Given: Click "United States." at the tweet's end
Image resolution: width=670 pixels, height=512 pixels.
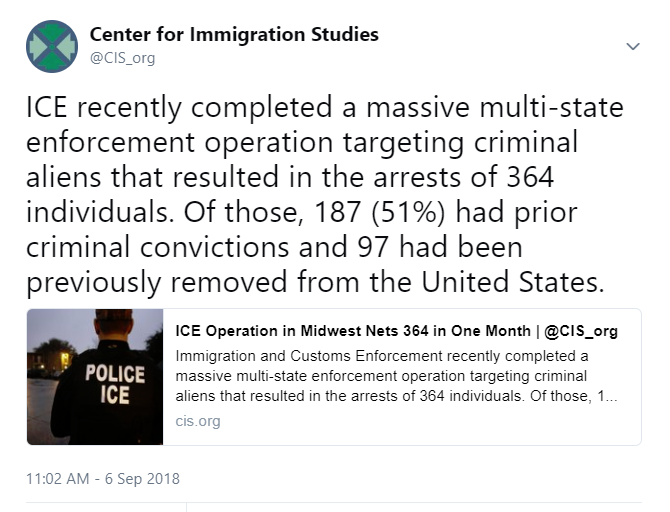Looking at the screenshot, I should pos(513,282).
